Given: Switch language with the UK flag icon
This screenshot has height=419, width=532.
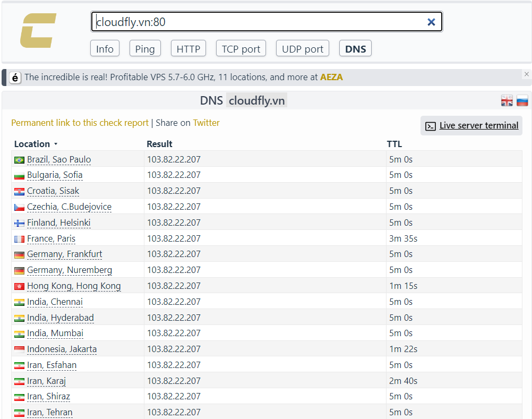Looking at the screenshot, I should [x=507, y=100].
